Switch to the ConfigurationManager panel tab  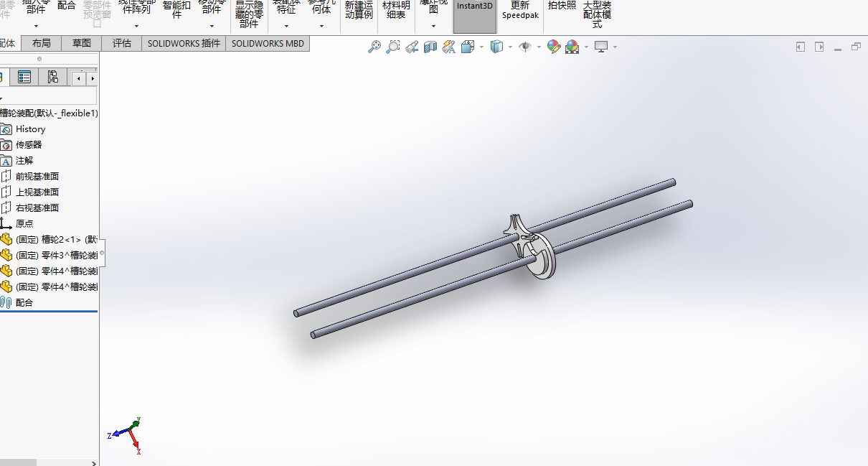pos(53,77)
